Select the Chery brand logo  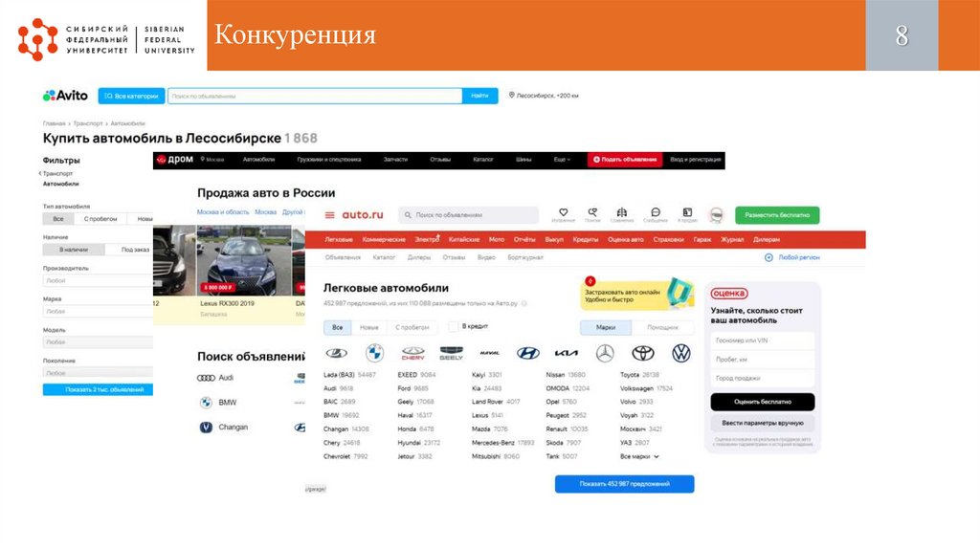pos(412,354)
